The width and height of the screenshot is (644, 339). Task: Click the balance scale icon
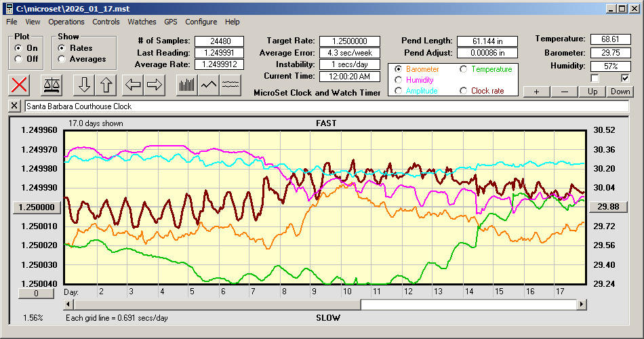(51, 85)
